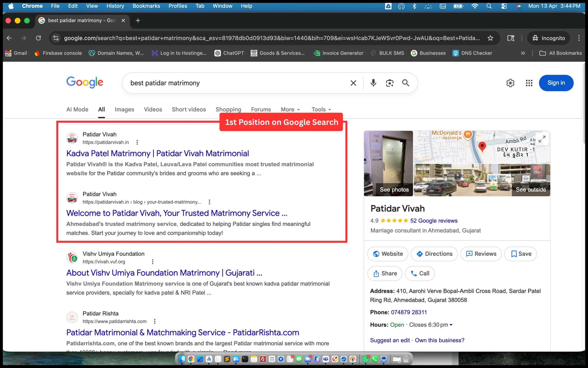This screenshot has height=368, width=588.
Task: Save Patidar Vivah business listing
Action: pyautogui.click(x=521, y=254)
